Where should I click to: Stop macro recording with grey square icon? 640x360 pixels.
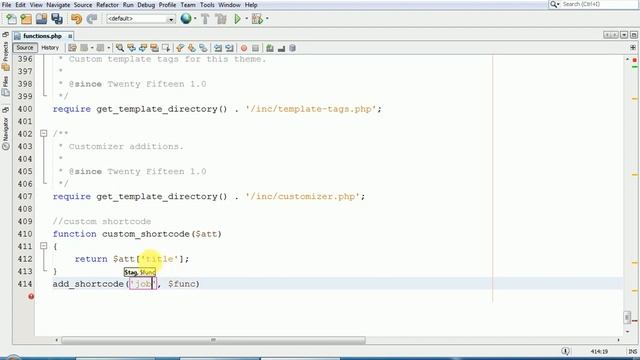[256, 48]
